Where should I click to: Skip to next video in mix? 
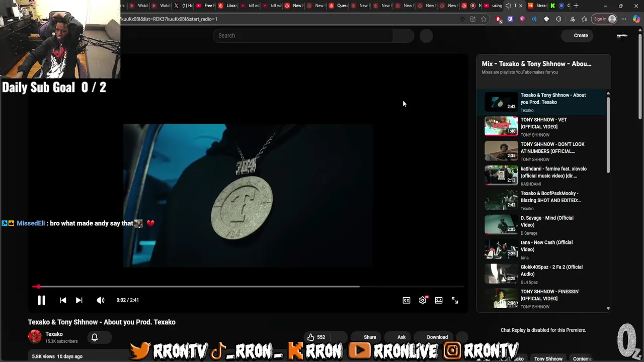[79, 300]
